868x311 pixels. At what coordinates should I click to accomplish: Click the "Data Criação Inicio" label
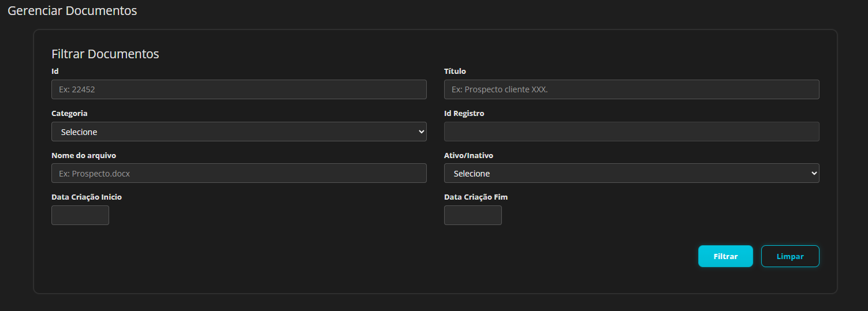87,197
